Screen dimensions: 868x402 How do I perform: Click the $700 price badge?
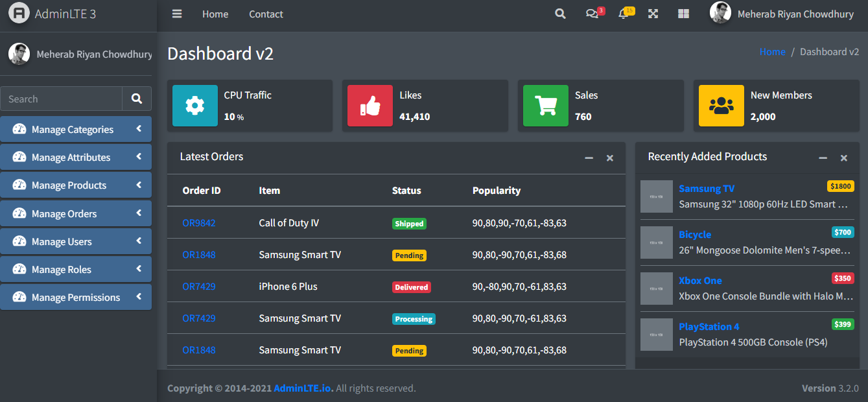pos(843,232)
